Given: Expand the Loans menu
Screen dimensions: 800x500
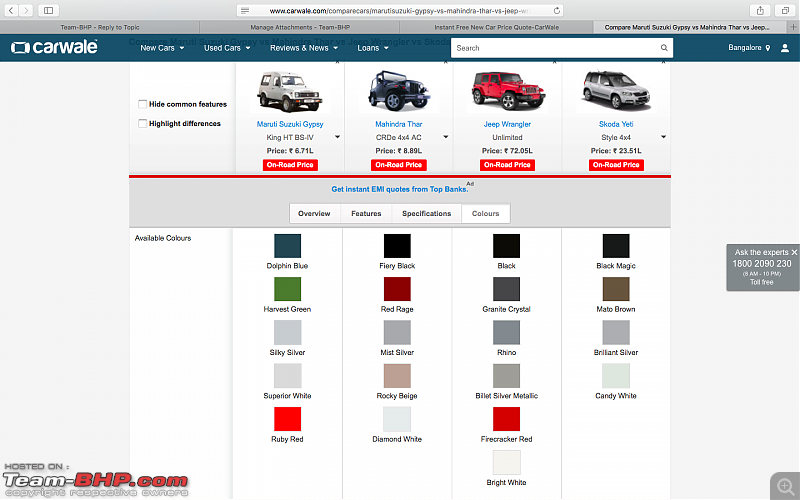Looking at the screenshot, I should (x=372, y=48).
